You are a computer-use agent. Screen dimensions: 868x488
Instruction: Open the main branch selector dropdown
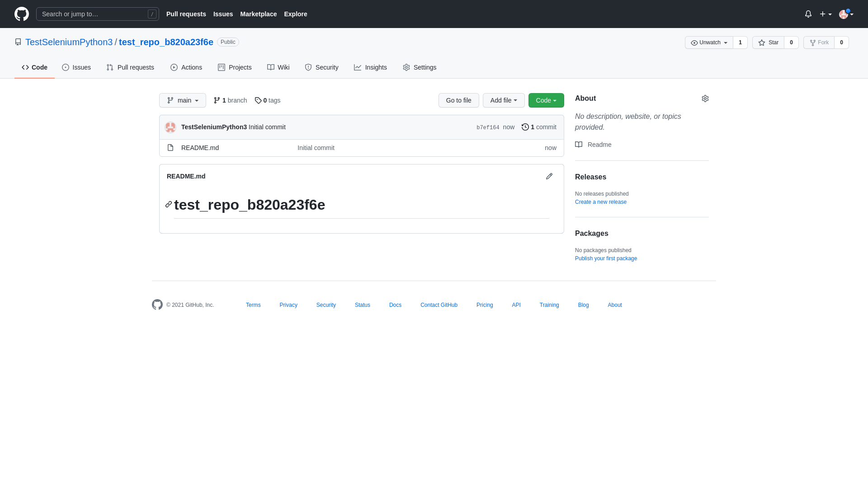[x=183, y=100]
